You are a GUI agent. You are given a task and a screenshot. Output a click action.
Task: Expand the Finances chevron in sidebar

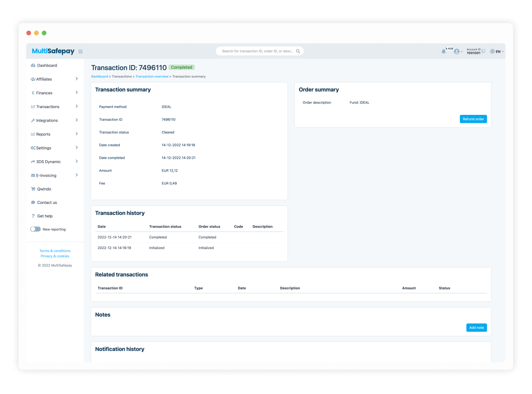[77, 92]
